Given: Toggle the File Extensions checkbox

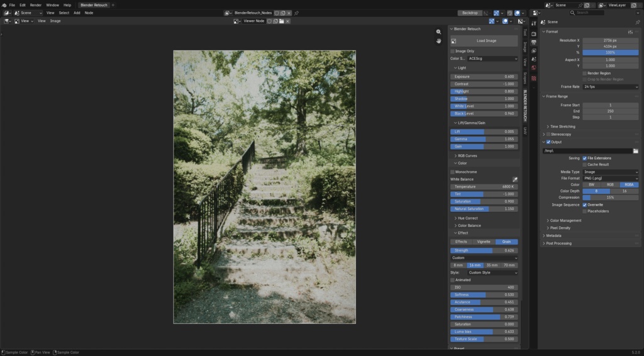Looking at the screenshot, I should pos(585,158).
